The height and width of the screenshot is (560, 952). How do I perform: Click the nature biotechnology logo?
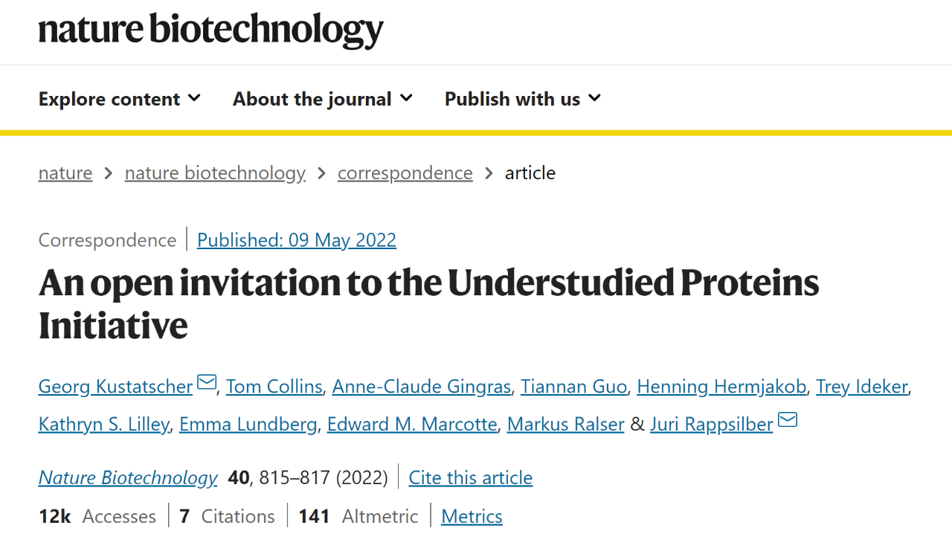coord(211,30)
